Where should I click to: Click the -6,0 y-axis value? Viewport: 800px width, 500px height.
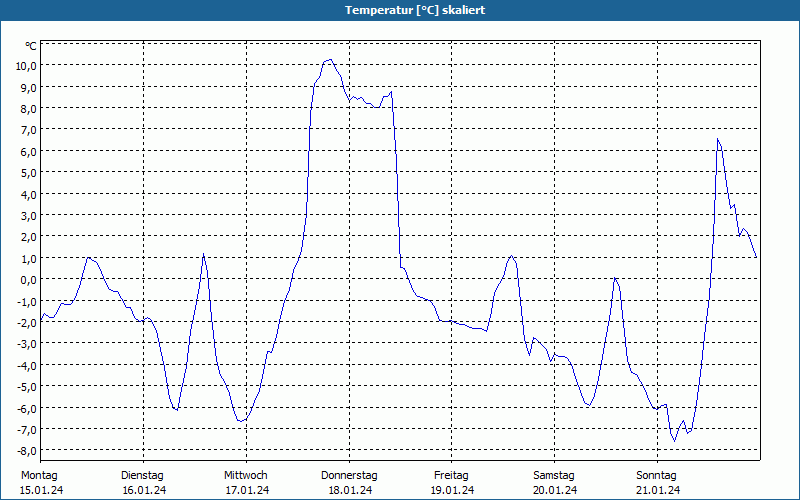click(x=27, y=408)
